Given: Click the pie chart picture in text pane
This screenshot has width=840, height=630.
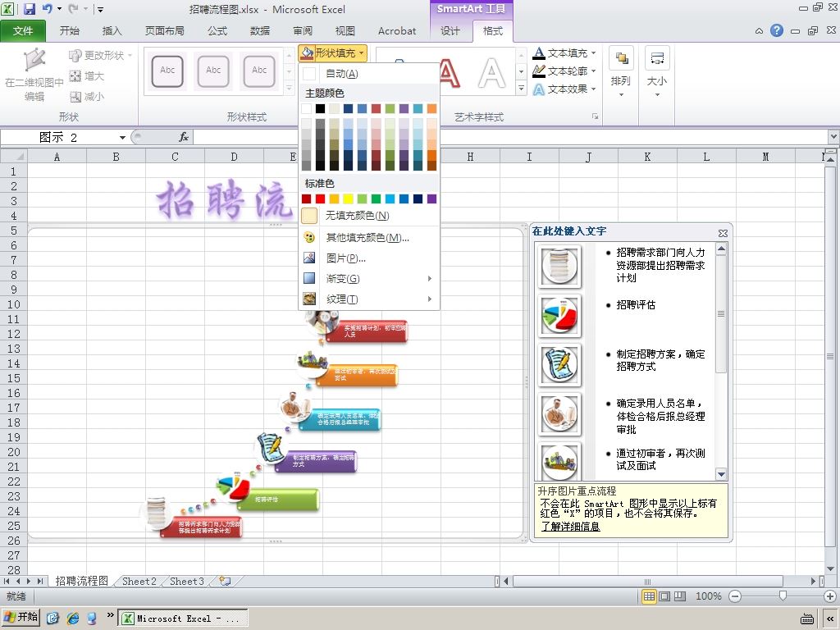Looking at the screenshot, I should click(559, 315).
